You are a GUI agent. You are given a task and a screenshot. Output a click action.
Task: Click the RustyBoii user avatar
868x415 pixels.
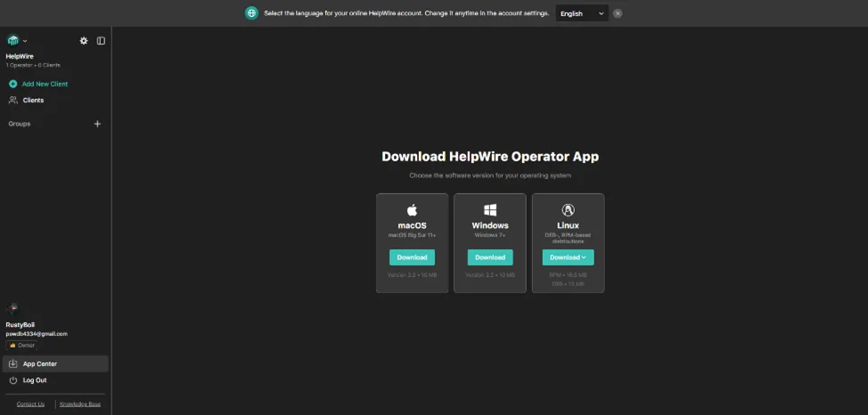pos(12,308)
